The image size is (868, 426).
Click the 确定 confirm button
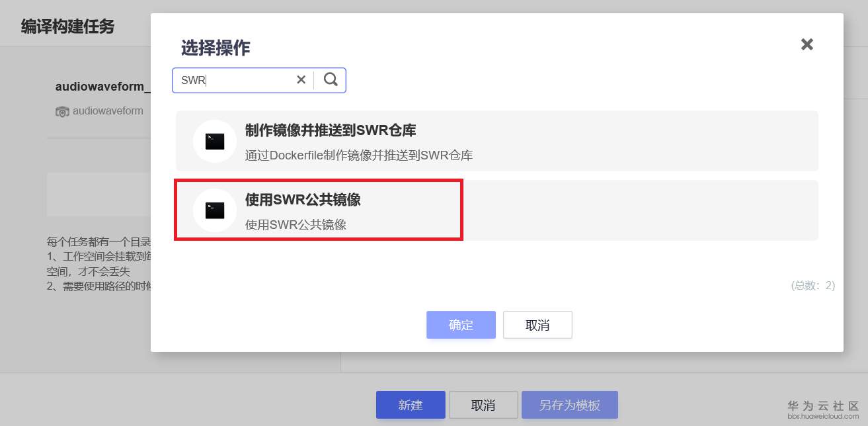[461, 325]
